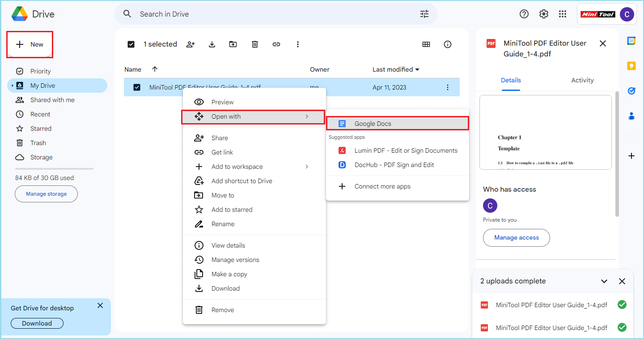This screenshot has width=644, height=339.
Task: Collapse the uploads complete panel chevron
Action: [604, 281]
